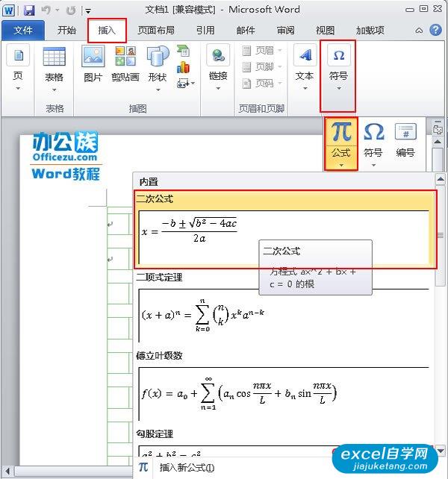The height and width of the screenshot is (479, 448).
Task: Click the screenshot icon in 插图 group
Action: click(x=185, y=84)
